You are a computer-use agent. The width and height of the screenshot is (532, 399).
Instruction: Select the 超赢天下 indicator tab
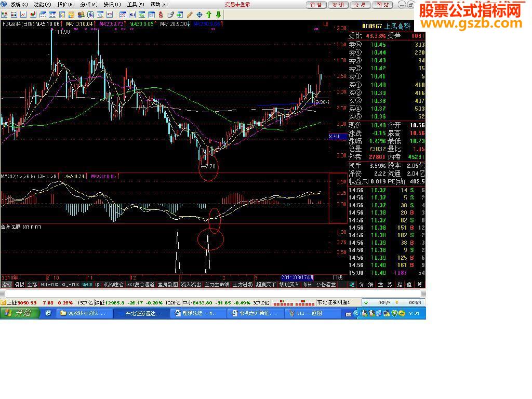265,285
